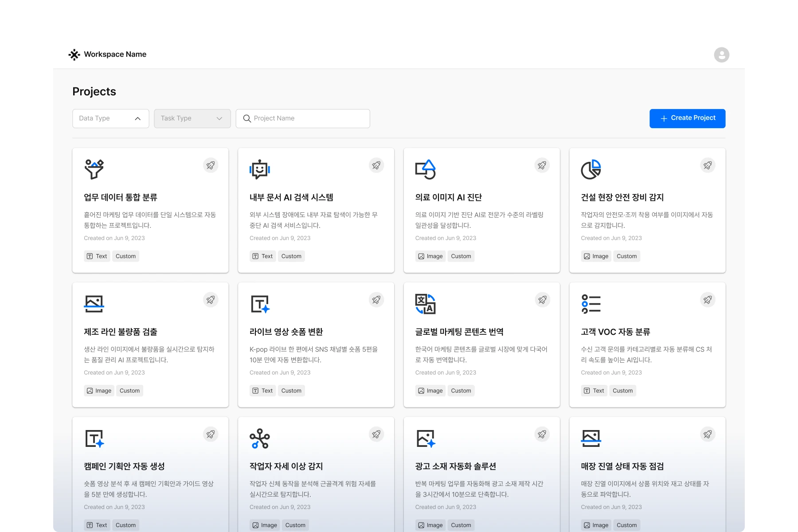Screen dimensions: 798x532
Task: Click Text tag on 라이브 영상 숏폼 변환 card
Action: (x=263, y=391)
